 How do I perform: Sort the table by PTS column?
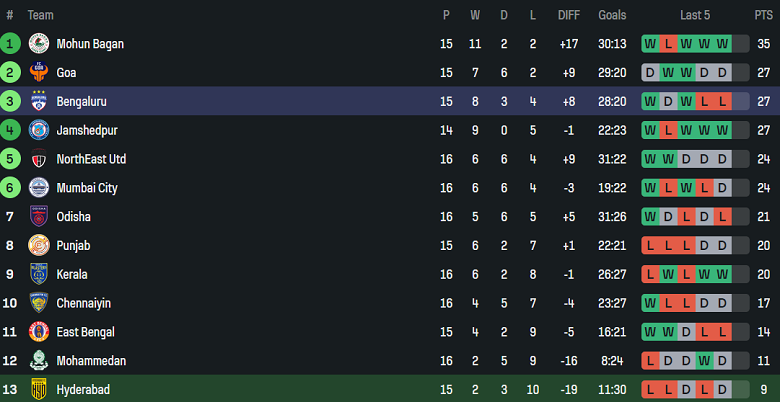coord(763,15)
